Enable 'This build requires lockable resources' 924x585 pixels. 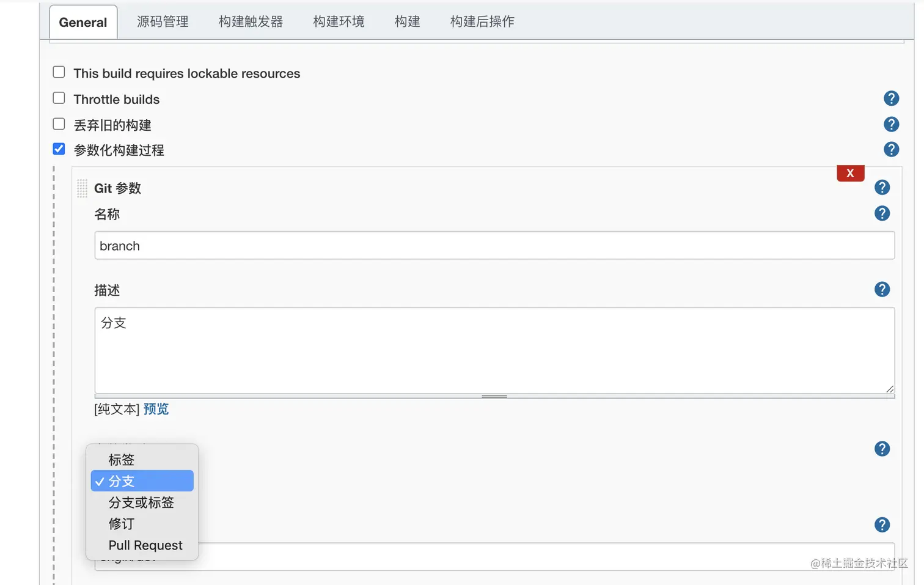point(59,72)
